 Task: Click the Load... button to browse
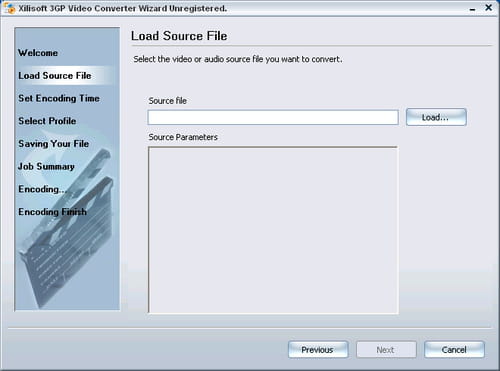click(436, 117)
